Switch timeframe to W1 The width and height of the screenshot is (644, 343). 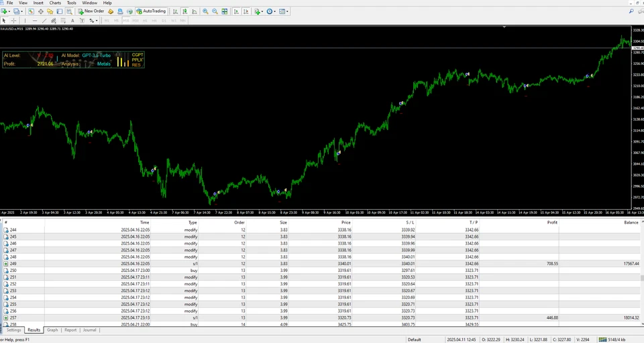(173, 20)
